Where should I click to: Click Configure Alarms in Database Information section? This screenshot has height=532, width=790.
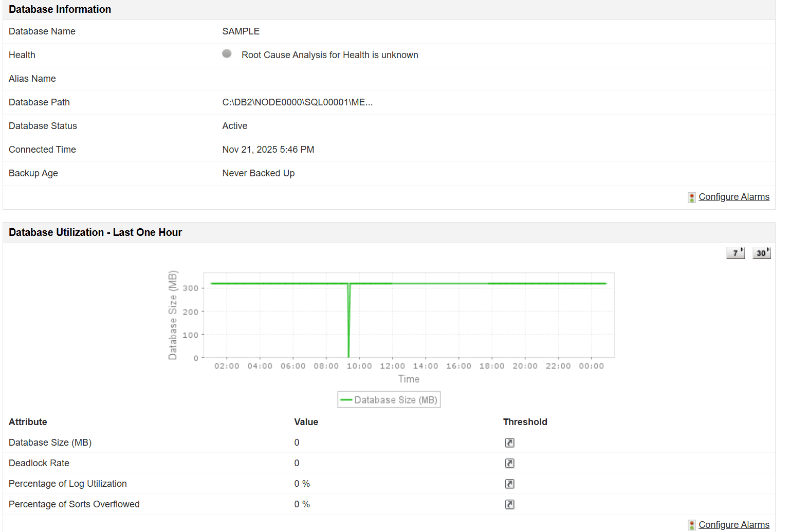pos(734,196)
